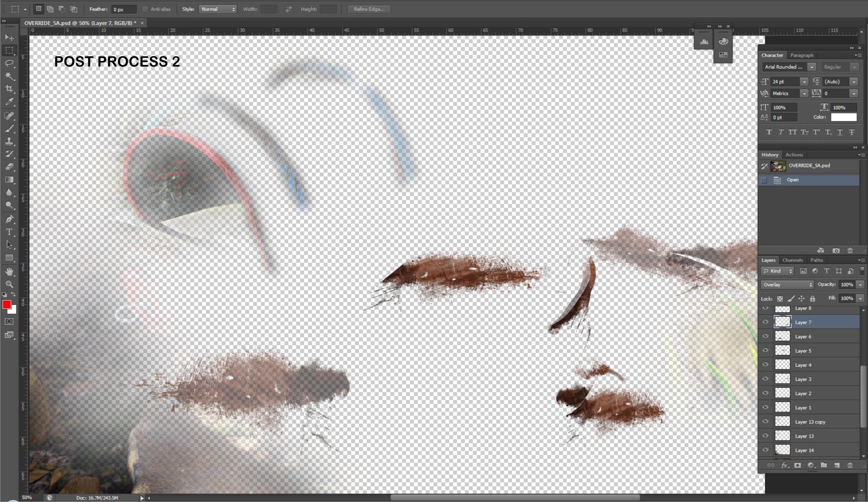Switch to the Actions tab
Screen dimensions: 868x502
click(794, 155)
